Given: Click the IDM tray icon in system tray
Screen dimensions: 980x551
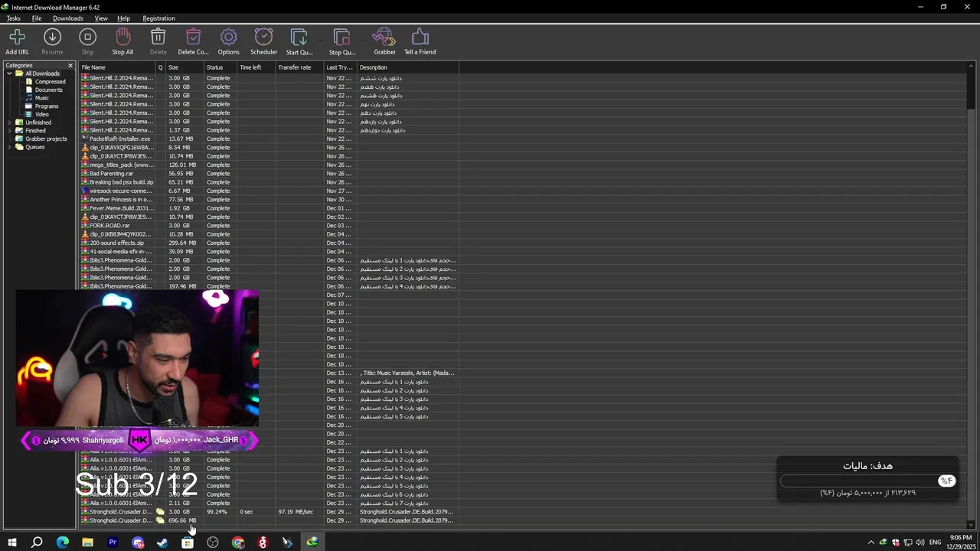Looking at the screenshot, I should (x=883, y=543).
